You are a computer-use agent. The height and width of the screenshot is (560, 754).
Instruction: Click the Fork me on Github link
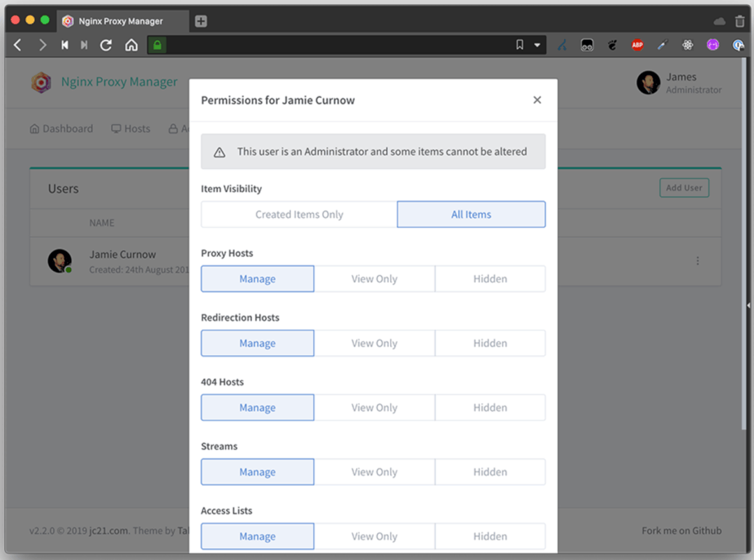tap(681, 530)
